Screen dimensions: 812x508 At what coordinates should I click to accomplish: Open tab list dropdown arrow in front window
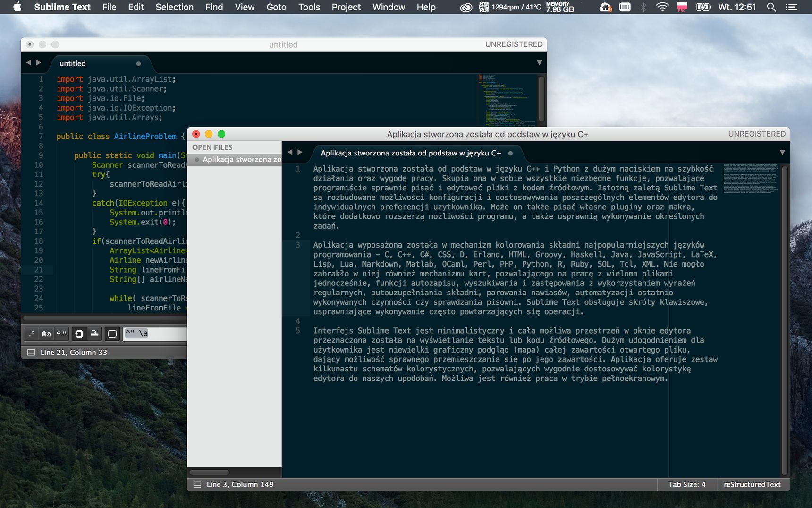782,152
